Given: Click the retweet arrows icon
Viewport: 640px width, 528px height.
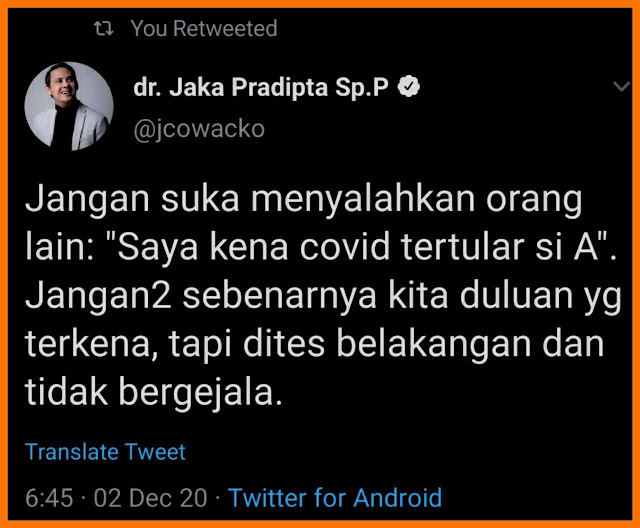Looking at the screenshot, I should (104, 29).
